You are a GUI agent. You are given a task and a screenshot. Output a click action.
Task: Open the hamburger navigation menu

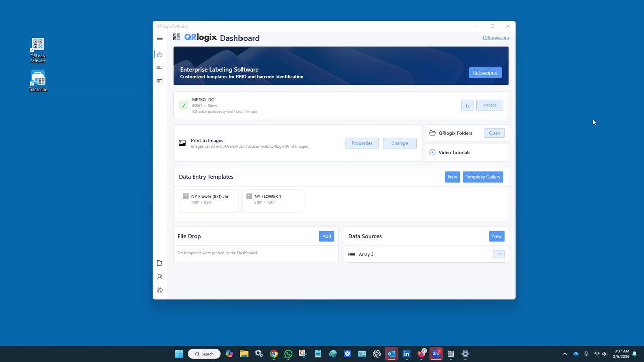[x=159, y=38]
